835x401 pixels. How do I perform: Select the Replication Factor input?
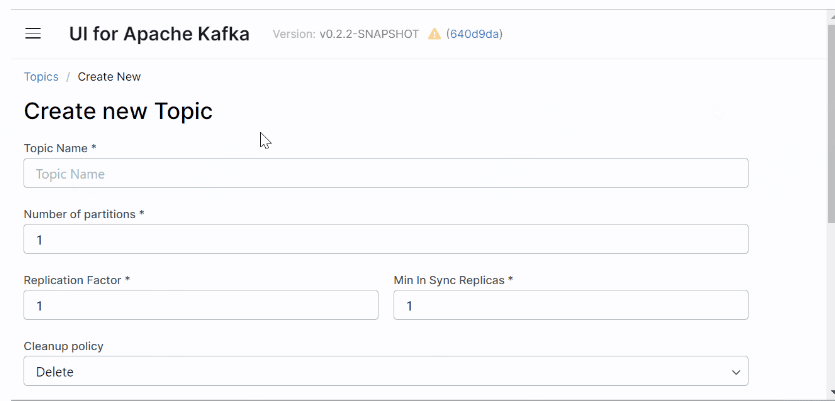201,306
